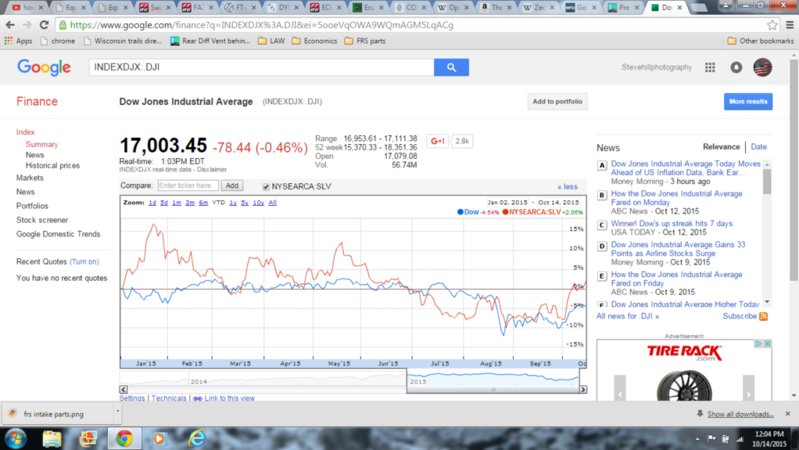Viewport: 799px width, 450px height.
Task: Click the browser back arrow
Action: [10, 25]
